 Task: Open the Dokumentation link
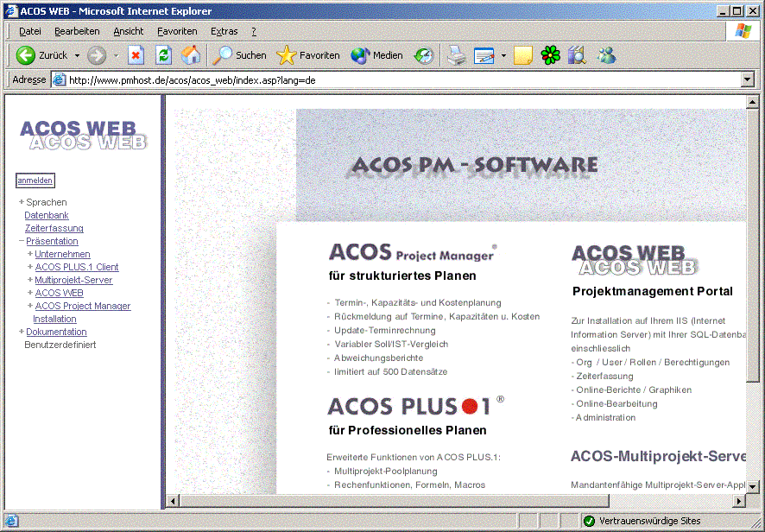(x=57, y=332)
